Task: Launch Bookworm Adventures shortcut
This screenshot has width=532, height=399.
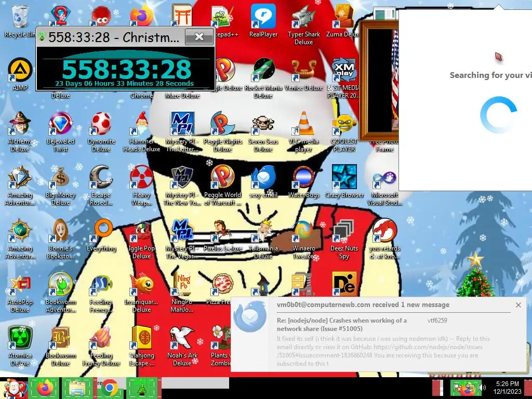Action: (60, 293)
